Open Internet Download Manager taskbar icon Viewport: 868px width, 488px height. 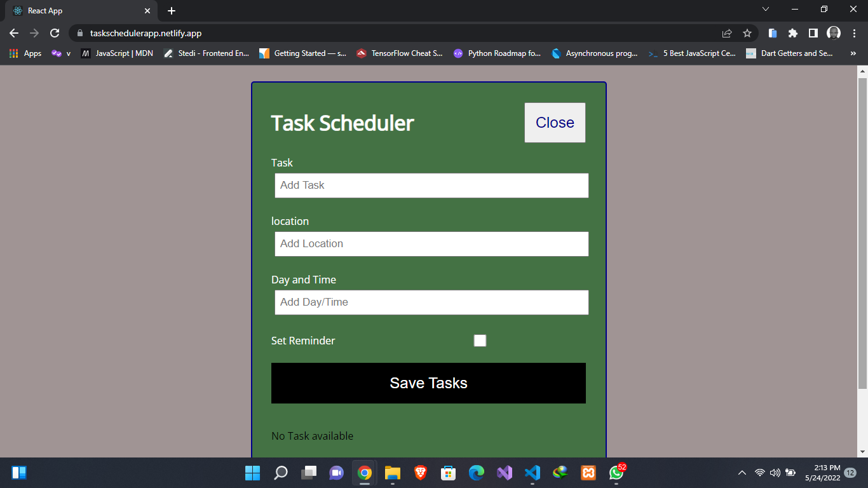[560, 473]
